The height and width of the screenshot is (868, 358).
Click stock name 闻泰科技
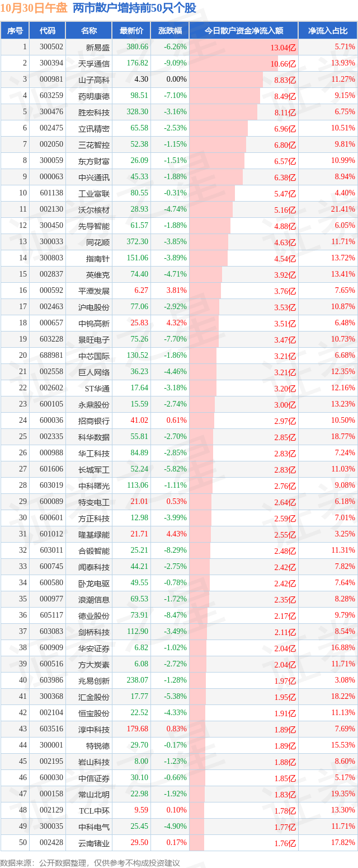coord(94,567)
